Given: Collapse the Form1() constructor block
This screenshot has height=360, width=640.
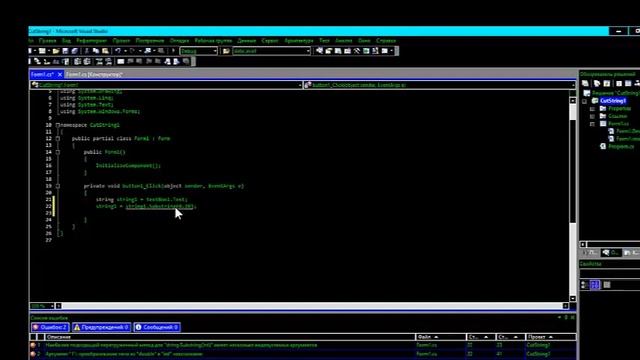Looking at the screenshot, I should [58, 152].
